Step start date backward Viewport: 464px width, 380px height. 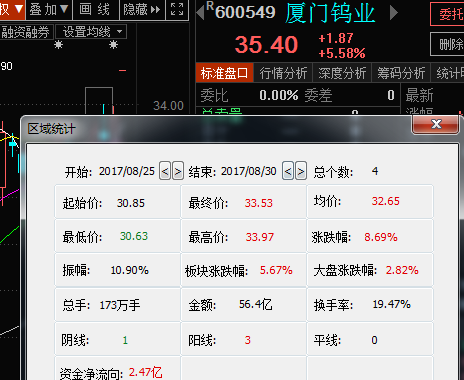pyautogui.click(x=165, y=171)
